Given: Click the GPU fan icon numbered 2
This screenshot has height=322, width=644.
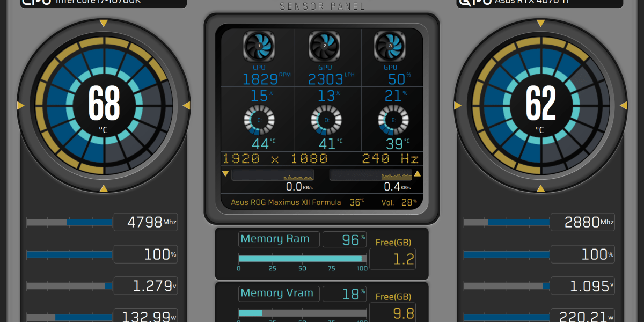Looking at the screenshot, I should pos(325,46).
